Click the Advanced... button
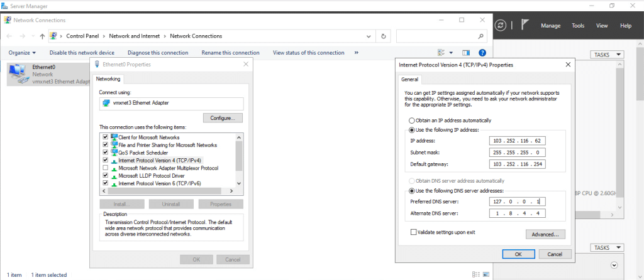The width and height of the screenshot is (644, 280). [545, 234]
